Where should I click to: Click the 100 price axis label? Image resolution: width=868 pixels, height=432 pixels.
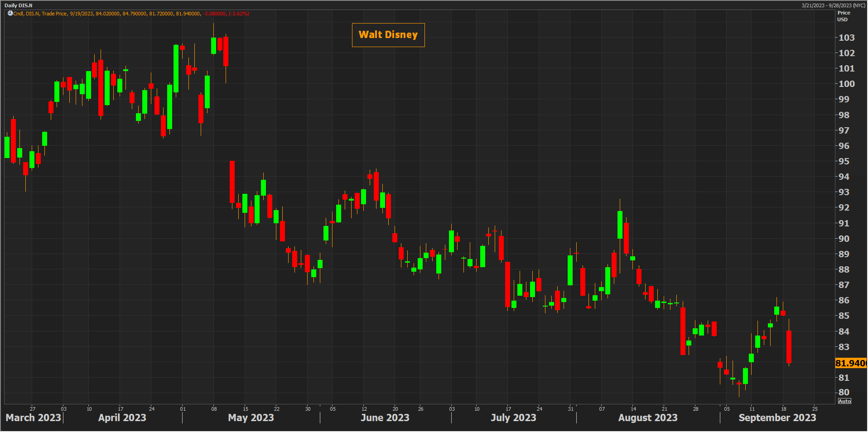[846, 84]
